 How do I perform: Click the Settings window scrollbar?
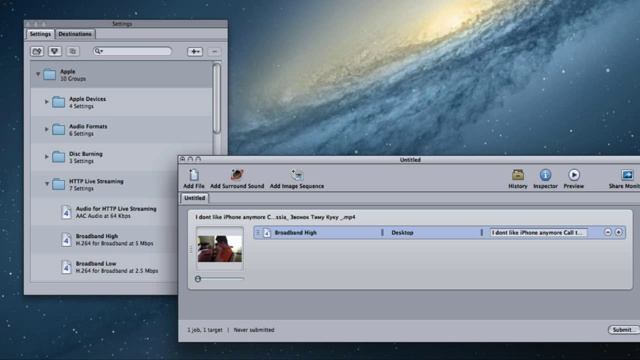pyautogui.click(x=217, y=98)
